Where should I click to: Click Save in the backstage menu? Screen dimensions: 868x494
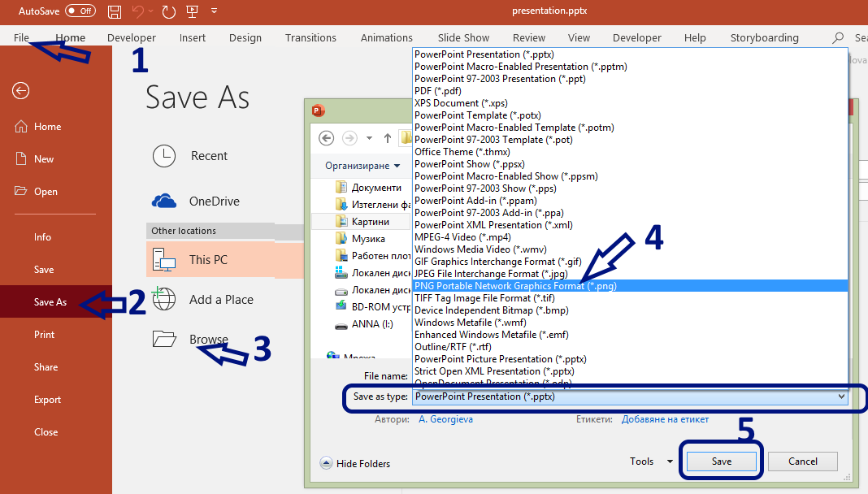click(x=44, y=270)
